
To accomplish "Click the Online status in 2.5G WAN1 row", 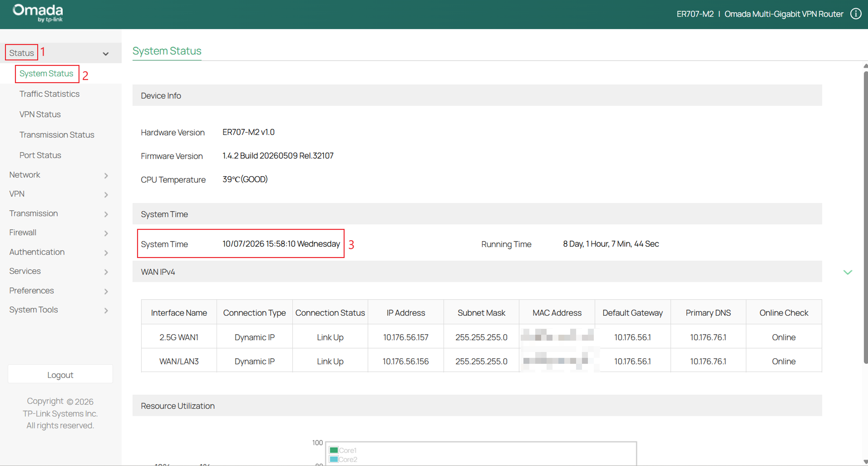I will (x=784, y=337).
